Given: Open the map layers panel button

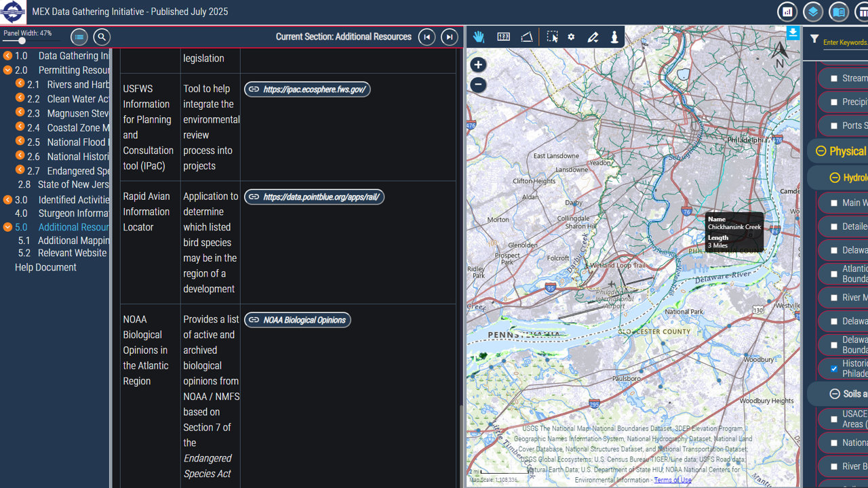Looking at the screenshot, I should click(x=813, y=12).
